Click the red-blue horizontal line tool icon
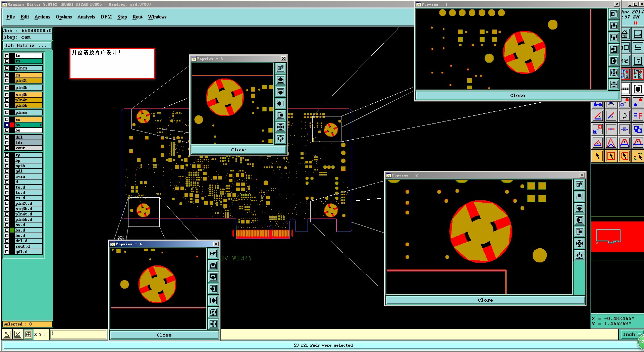644x352 pixels. click(611, 129)
